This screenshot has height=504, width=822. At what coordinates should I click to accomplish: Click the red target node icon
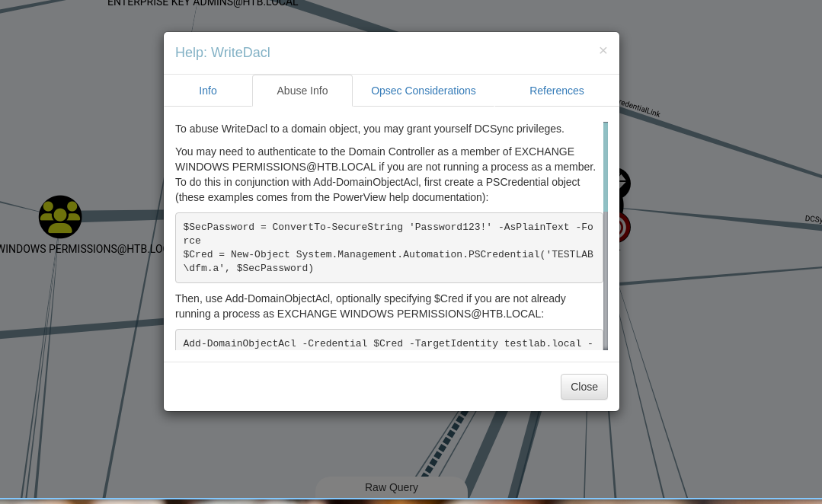click(x=624, y=228)
